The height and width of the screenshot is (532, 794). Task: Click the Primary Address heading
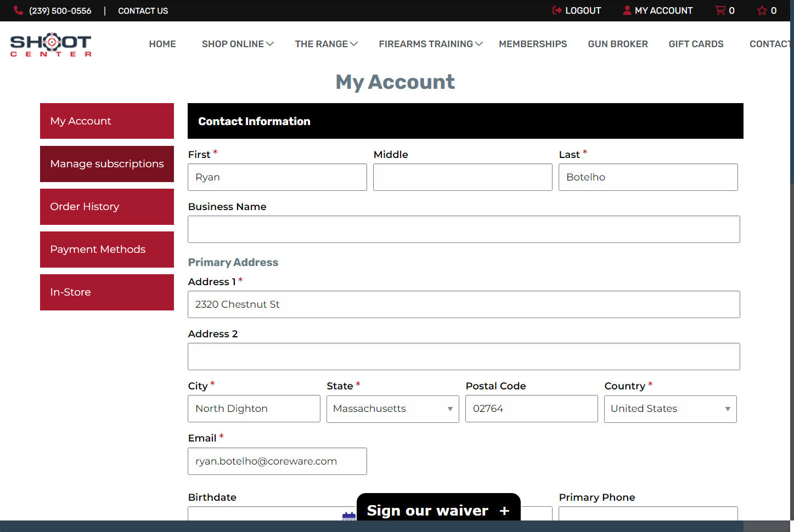[x=233, y=262]
